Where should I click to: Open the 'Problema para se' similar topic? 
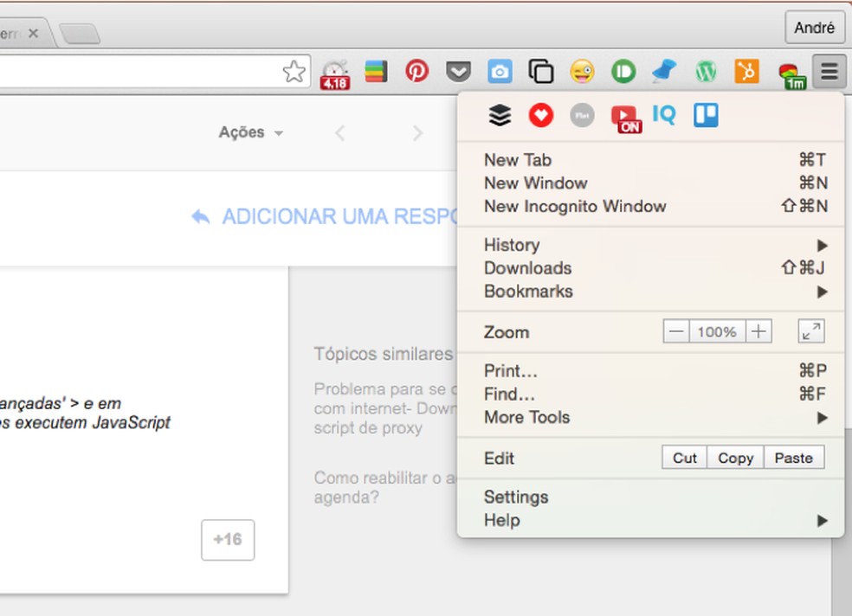[386, 408]
